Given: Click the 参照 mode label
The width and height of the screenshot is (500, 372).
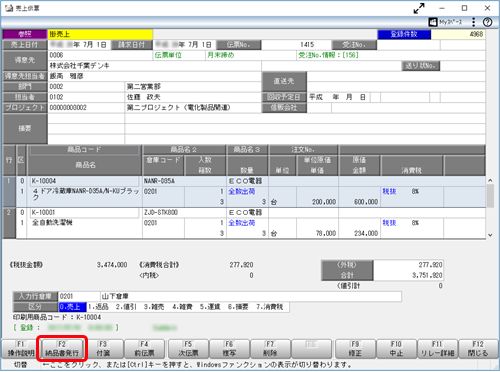Looking at the screenshot, I should click(x=25, y=34).
